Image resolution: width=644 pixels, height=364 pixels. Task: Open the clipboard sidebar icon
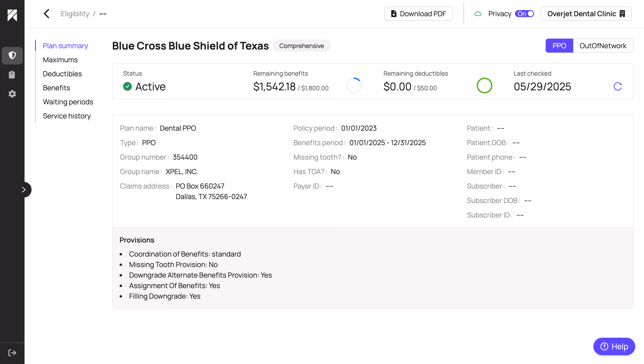[12, 75]
